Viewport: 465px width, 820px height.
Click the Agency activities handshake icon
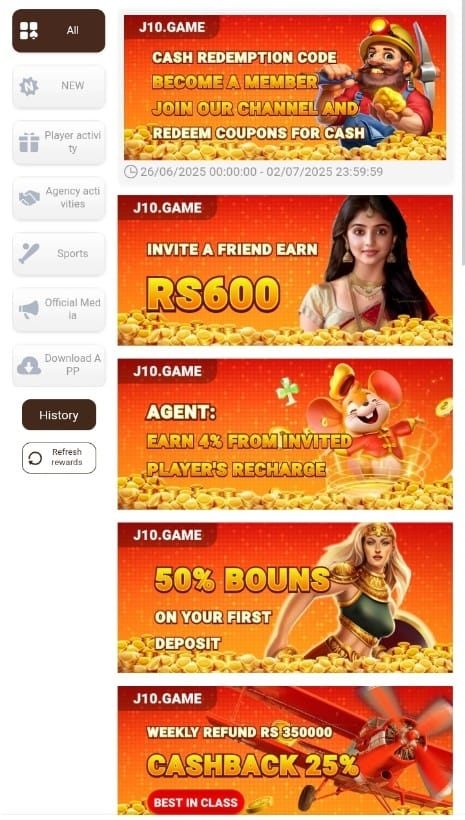[x=29, y=198]
